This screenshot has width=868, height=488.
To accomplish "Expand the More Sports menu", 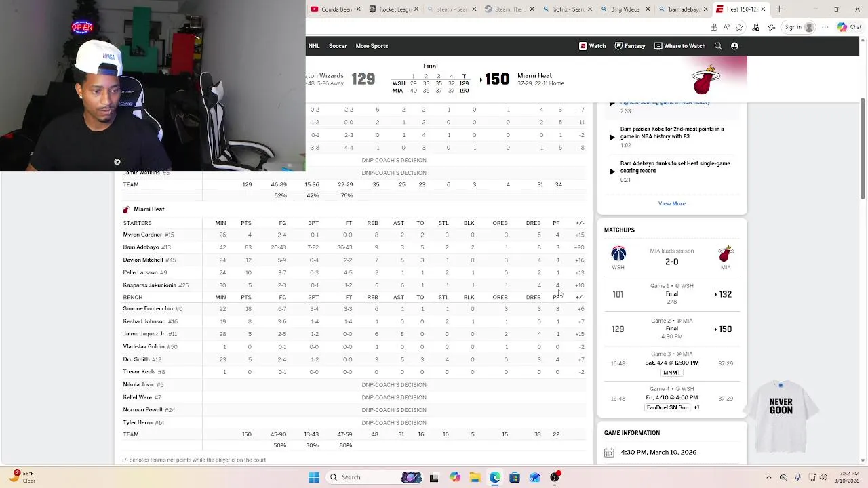I will 372,46.
